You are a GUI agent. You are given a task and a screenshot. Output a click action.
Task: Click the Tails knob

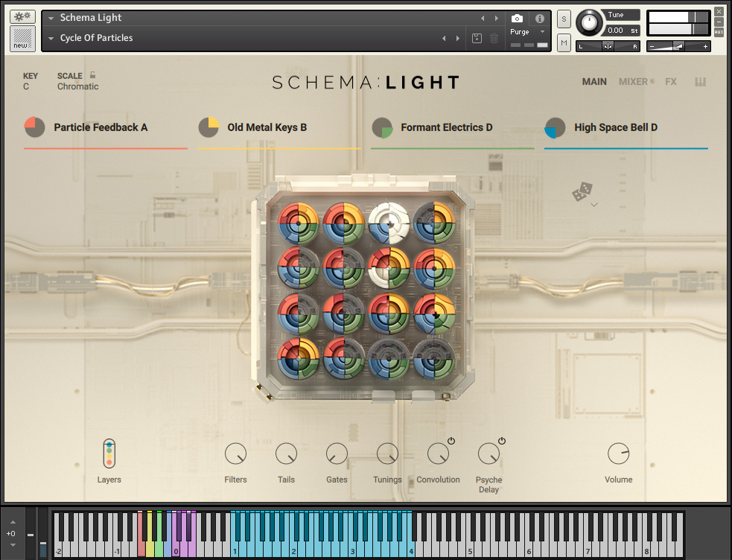tap(286, 453)
